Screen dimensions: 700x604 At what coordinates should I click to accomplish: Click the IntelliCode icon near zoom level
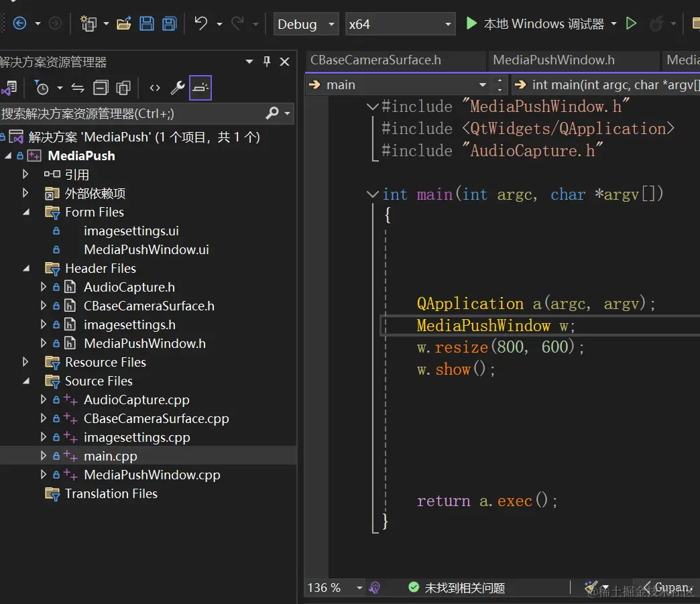pyautogui.click(x=375, y=587)
